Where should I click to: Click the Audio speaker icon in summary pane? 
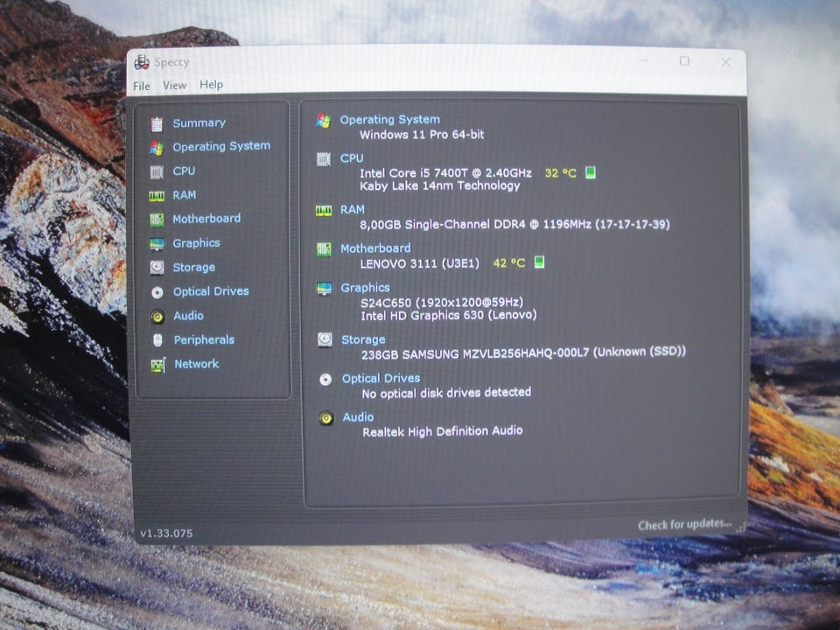[325, 418]
